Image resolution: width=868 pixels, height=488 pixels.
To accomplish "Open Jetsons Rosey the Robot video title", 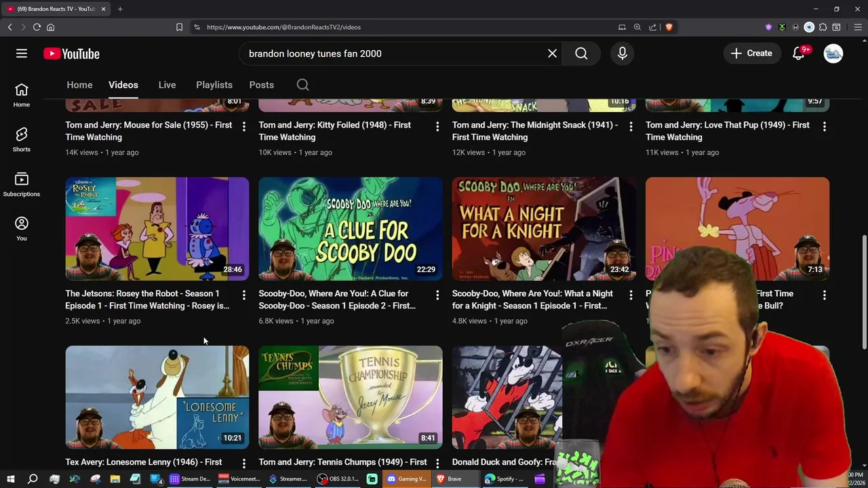I will [147, 300].
